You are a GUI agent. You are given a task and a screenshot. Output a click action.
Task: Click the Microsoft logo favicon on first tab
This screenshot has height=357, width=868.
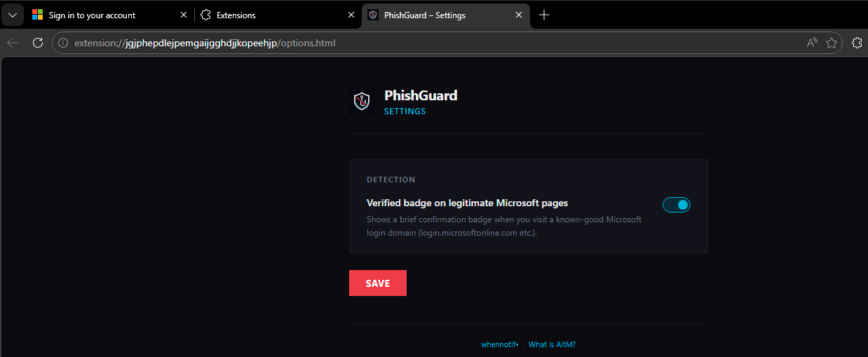coord(37,15)
